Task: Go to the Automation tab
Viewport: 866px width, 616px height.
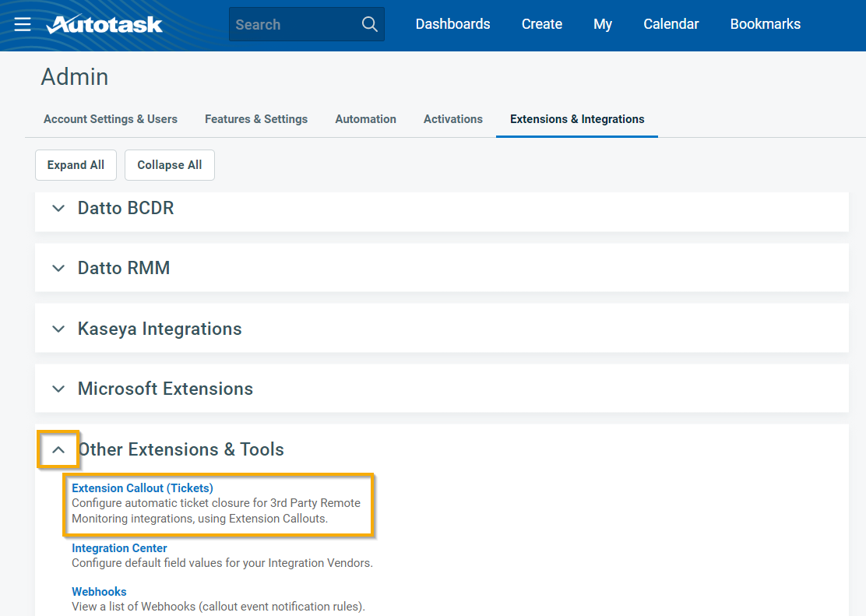Action: coord(365,119)
